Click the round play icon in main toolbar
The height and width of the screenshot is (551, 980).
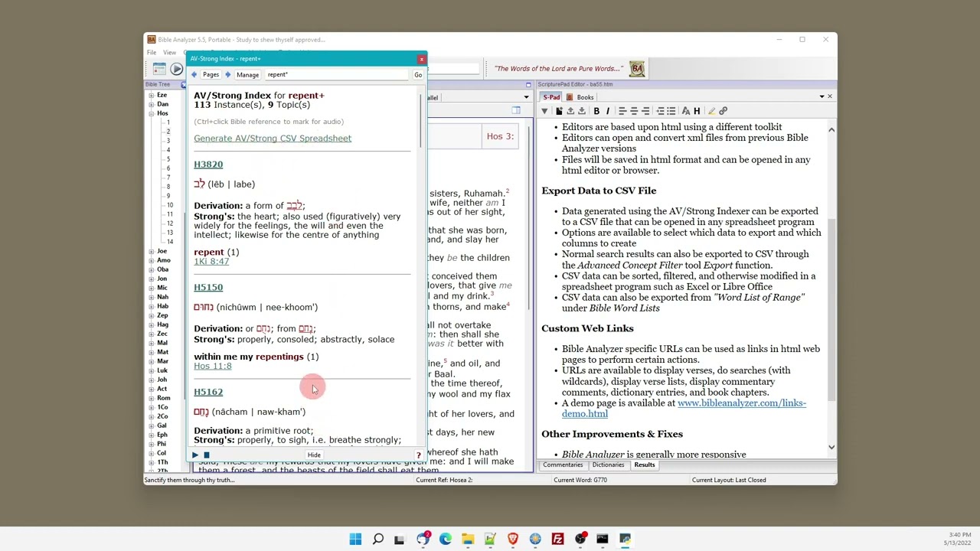[x=176, y=69]
